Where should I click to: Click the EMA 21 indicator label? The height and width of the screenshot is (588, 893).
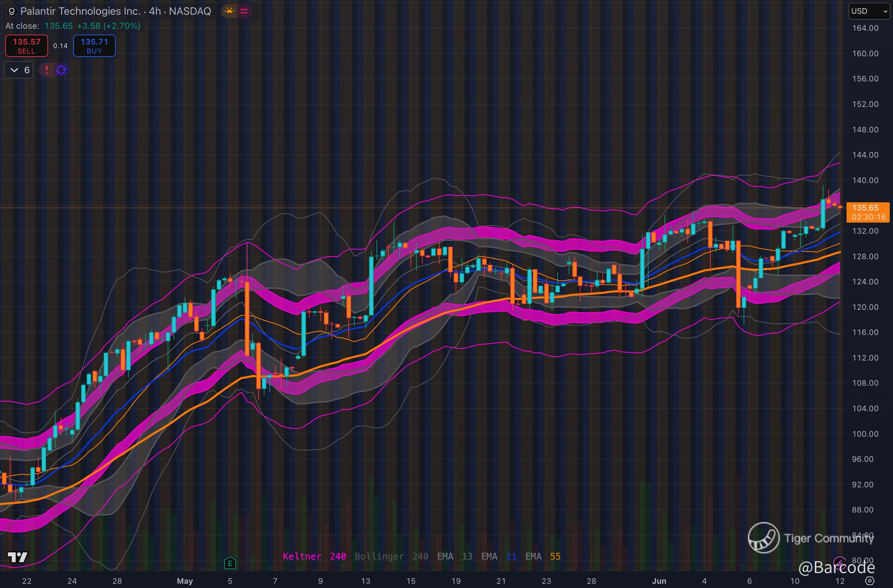click(x=499, y=556)
